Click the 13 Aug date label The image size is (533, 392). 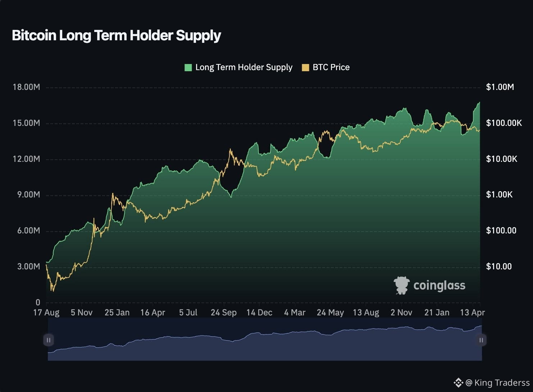tap(366, 313)
